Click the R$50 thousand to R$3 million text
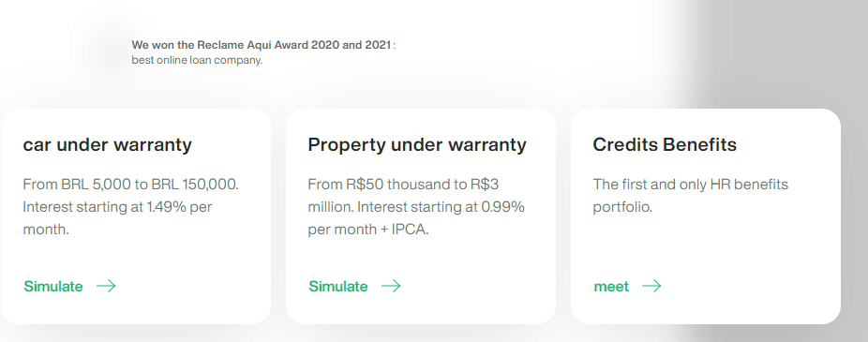 pyautogui.click(x=403, y=195)
